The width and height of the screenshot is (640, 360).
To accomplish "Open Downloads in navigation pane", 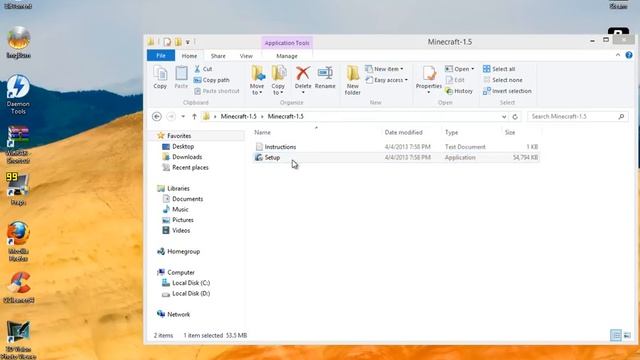I will pos(182,157).
